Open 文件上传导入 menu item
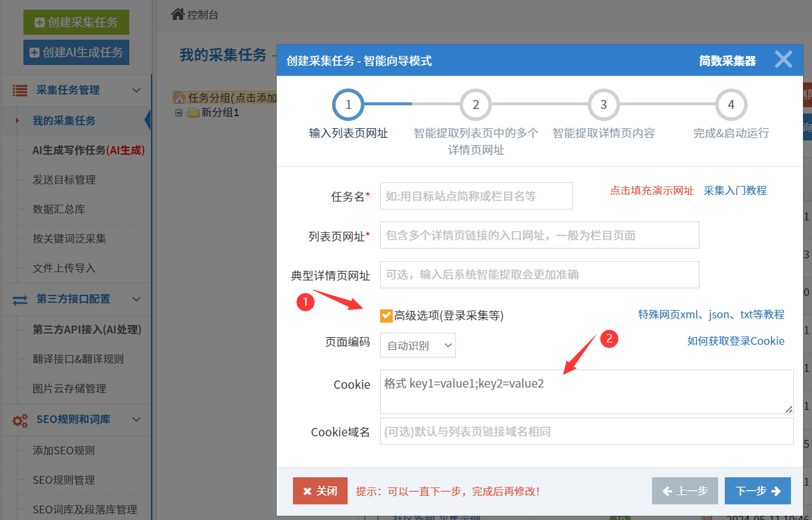The width and height of the screenshot is (812, 520). (64, 268)
